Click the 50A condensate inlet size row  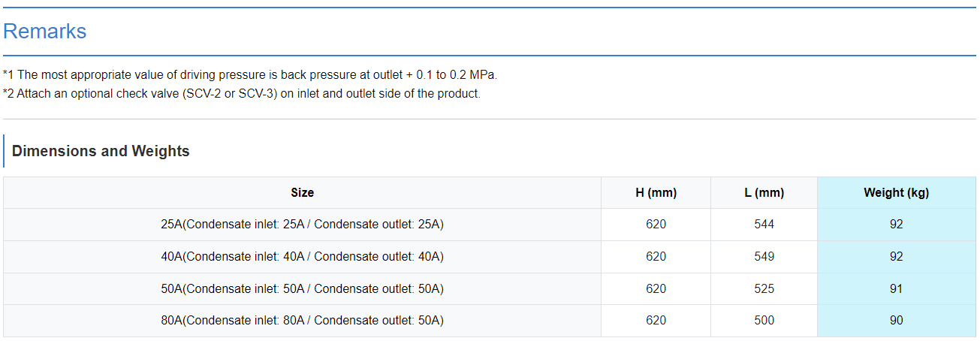[302, 289]
